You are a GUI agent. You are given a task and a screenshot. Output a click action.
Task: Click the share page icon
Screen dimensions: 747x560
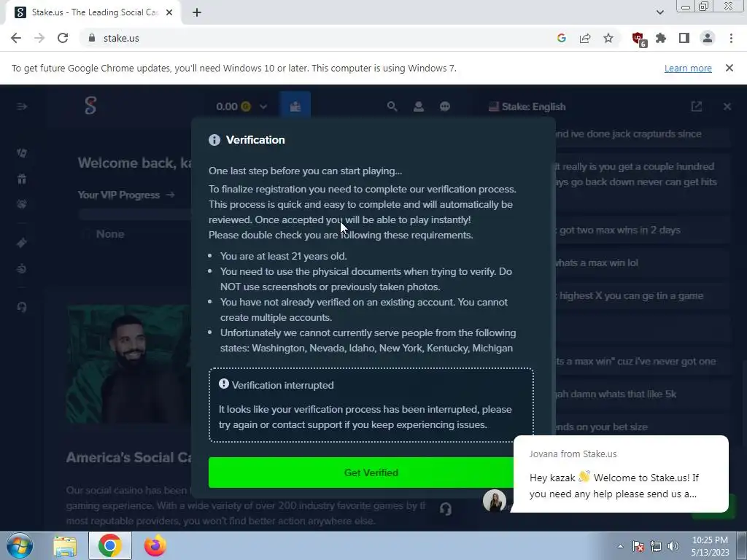pyautogui.click(x=585, y=38)
